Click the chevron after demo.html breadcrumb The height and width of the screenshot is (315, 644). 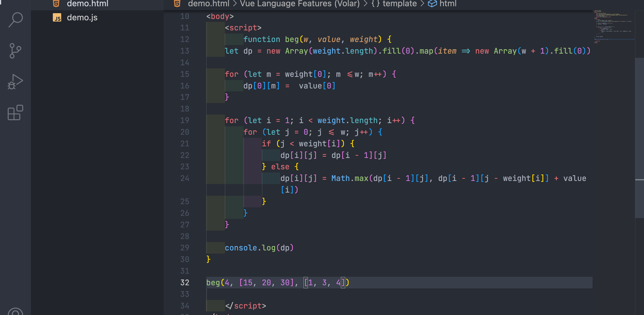click(235, 4)
